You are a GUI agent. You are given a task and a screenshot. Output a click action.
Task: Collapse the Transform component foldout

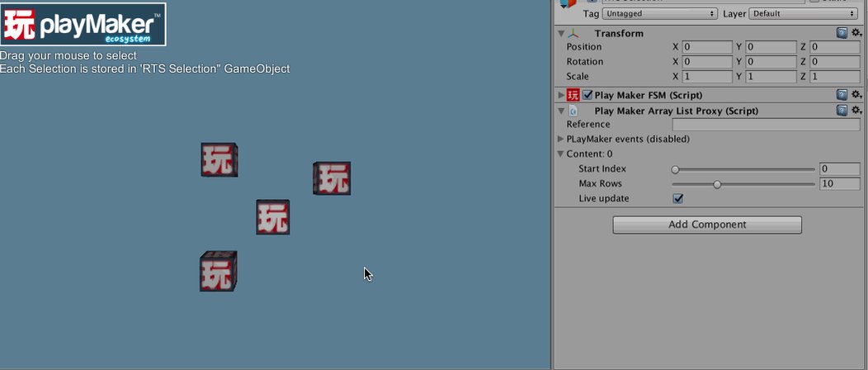pyautogui.click(x=561, y=34)
